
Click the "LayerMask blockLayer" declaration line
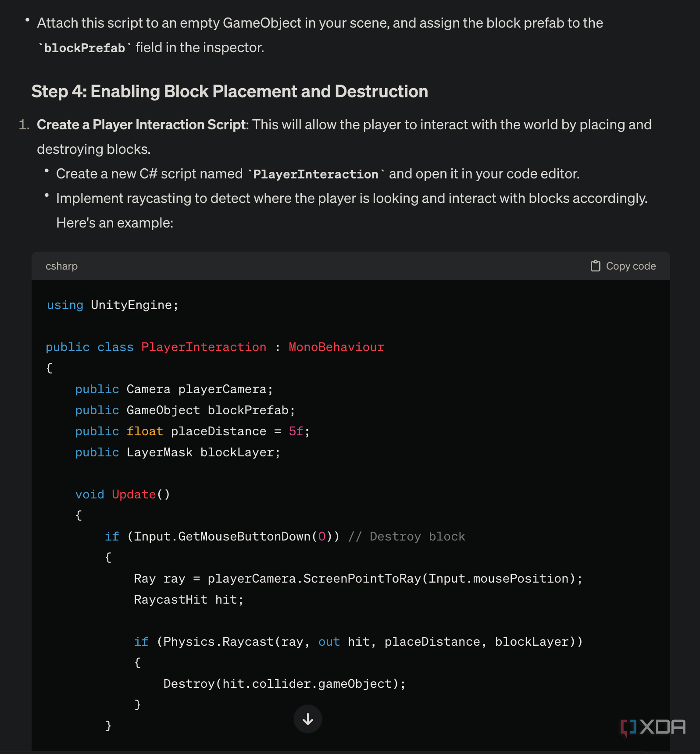coord(177,452)
